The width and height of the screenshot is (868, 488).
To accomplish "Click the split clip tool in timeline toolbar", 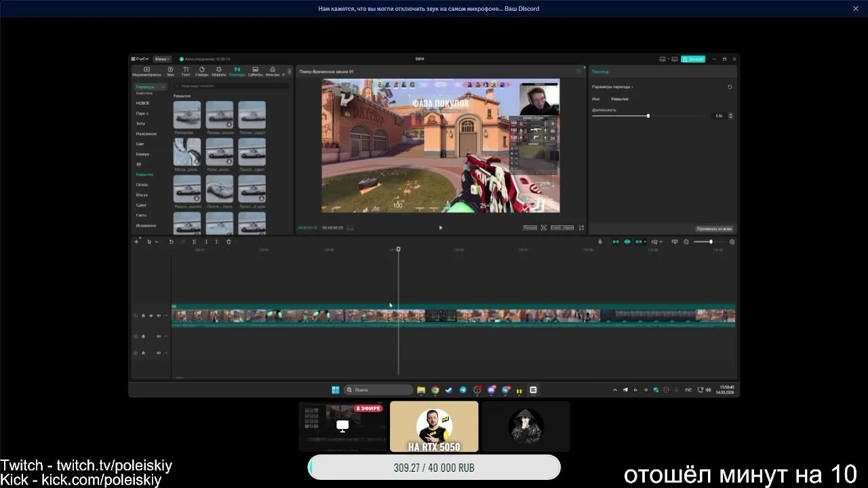I will click(x=194, y=242).
